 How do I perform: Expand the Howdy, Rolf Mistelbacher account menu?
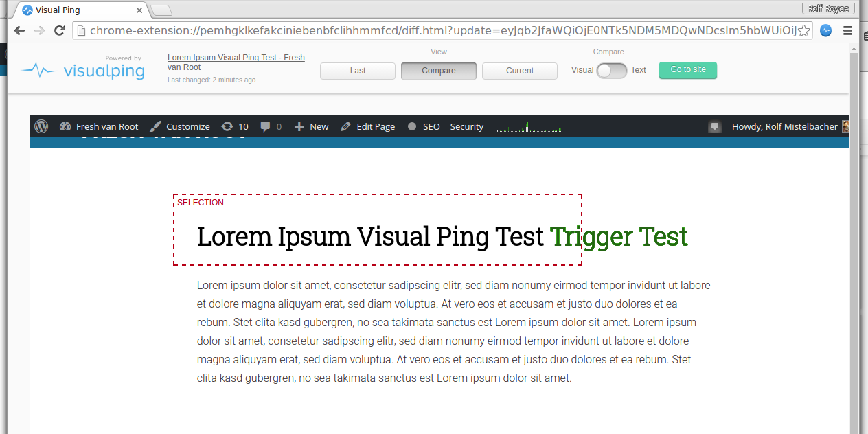click(784, 126)
